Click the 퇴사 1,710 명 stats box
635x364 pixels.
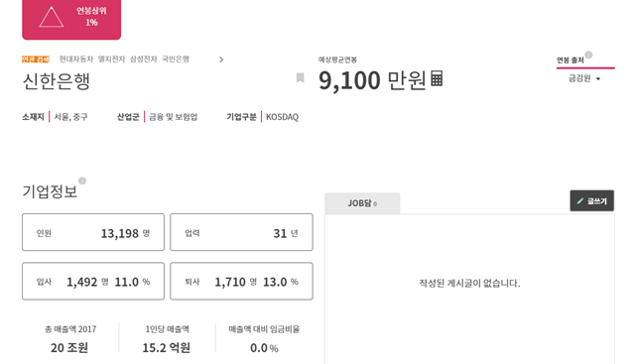click(241, 282)
